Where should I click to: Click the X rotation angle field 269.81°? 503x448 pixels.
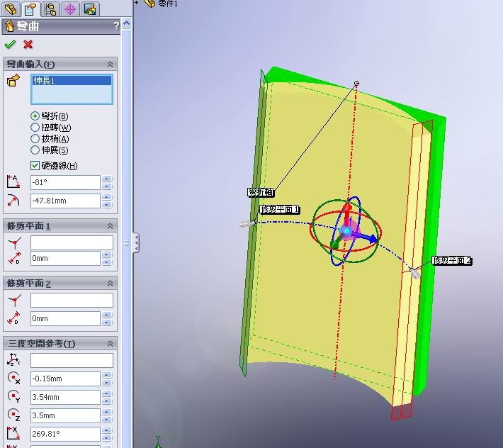click(65, 434)
